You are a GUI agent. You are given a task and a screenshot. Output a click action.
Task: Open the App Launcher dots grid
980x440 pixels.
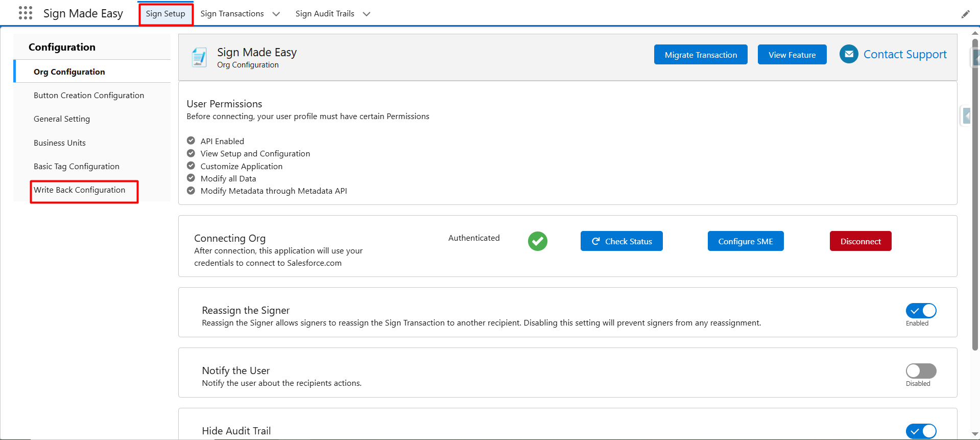(x=26, y=13)
